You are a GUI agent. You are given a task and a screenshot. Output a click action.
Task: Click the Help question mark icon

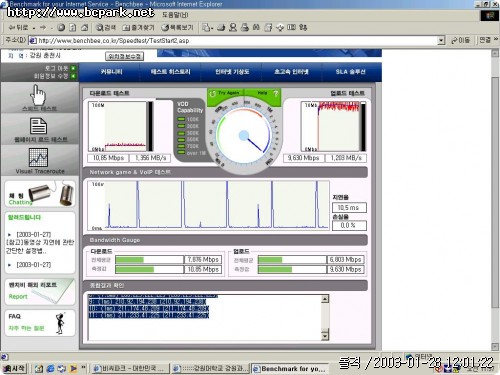click(275, 94)
